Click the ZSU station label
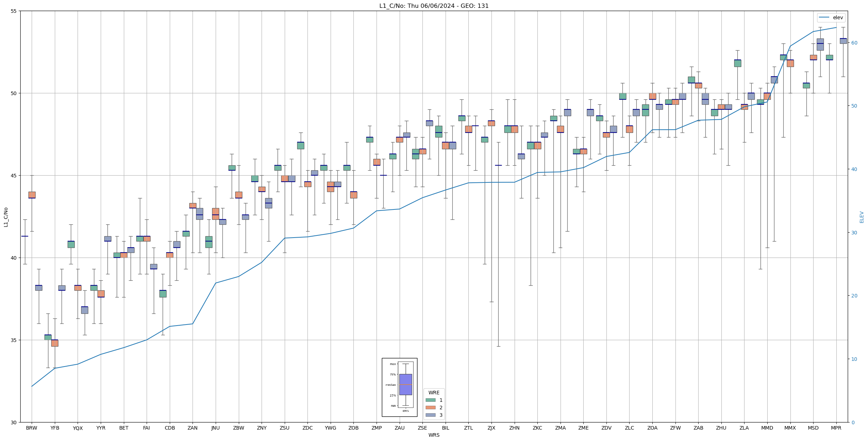The height and width of the screenshot is (441, 868). pos(285,428)
